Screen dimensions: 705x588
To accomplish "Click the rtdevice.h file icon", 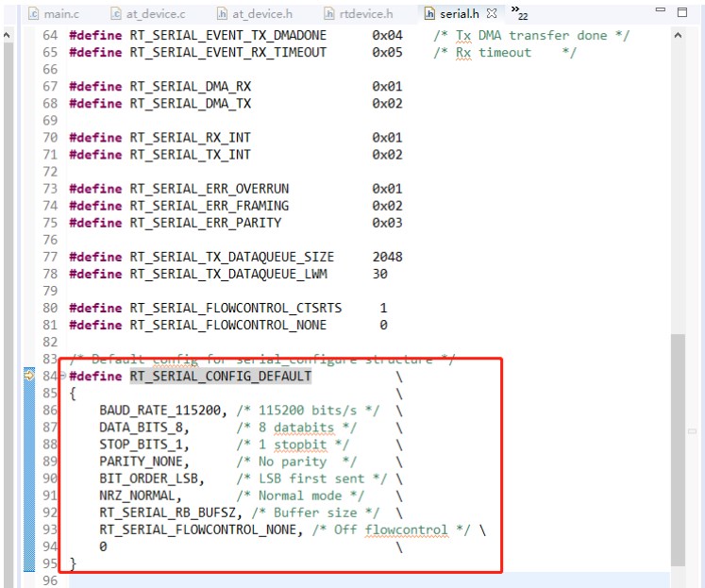I will tap(329, 14).
